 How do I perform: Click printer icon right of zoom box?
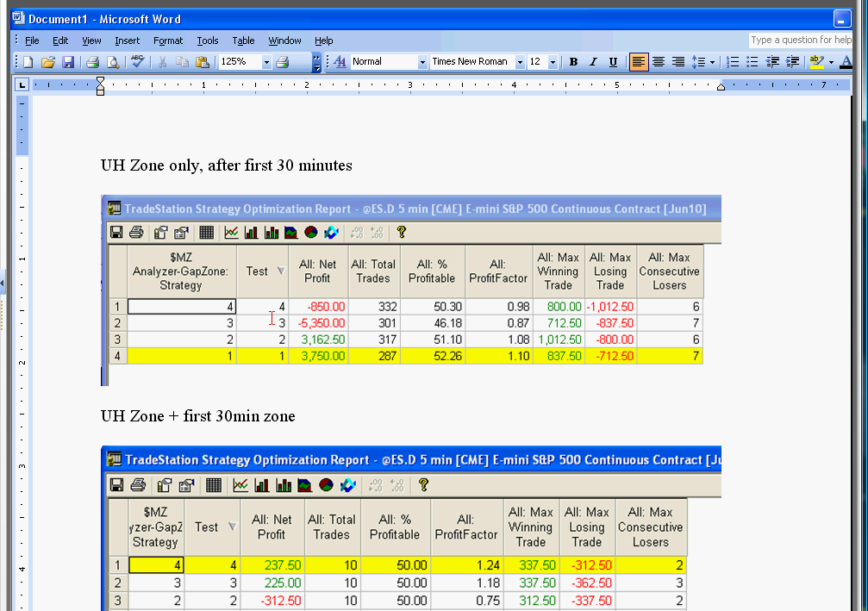pyautogui.click(x=283, y=62)
